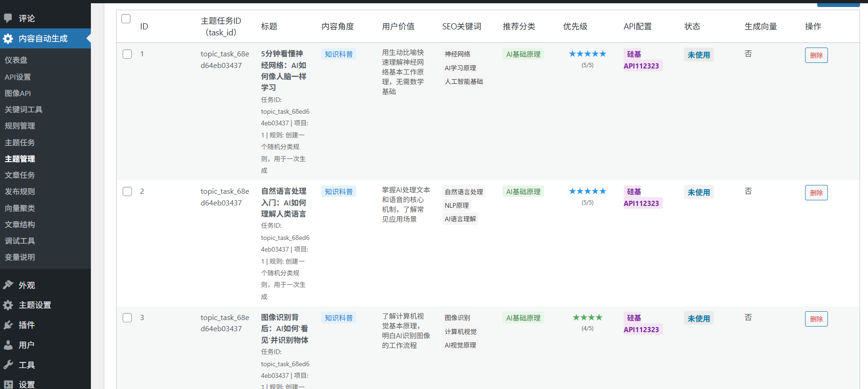Screen dimensions: 868x389
Task: Go to the API设置 submenu page
Action: (x=18, y=77)
